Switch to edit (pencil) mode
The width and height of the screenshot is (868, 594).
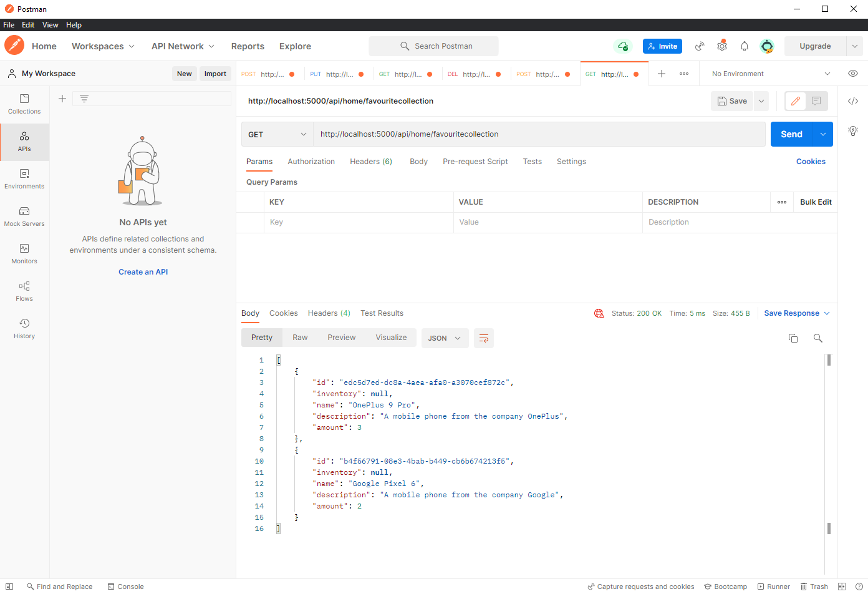click(x=796, y=101)
